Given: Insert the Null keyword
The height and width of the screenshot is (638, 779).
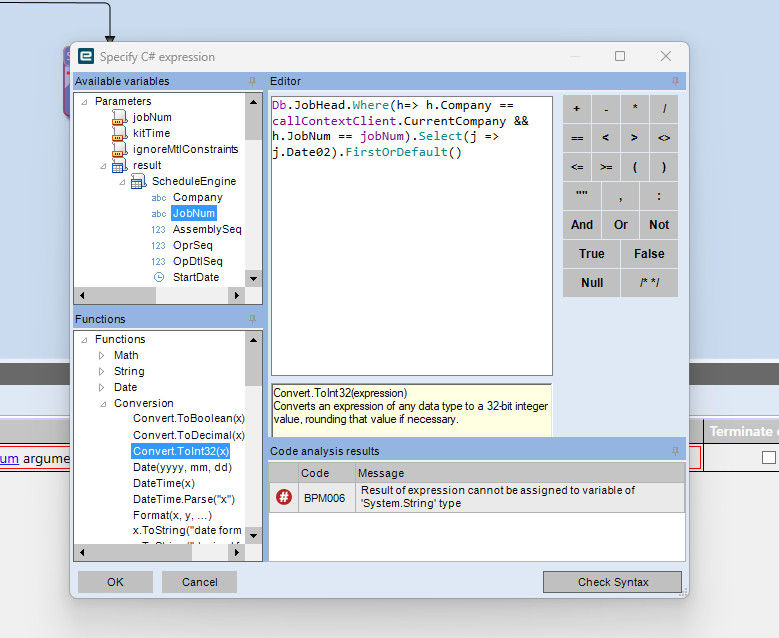Looking at the screenshot, I should click(591, 283).
